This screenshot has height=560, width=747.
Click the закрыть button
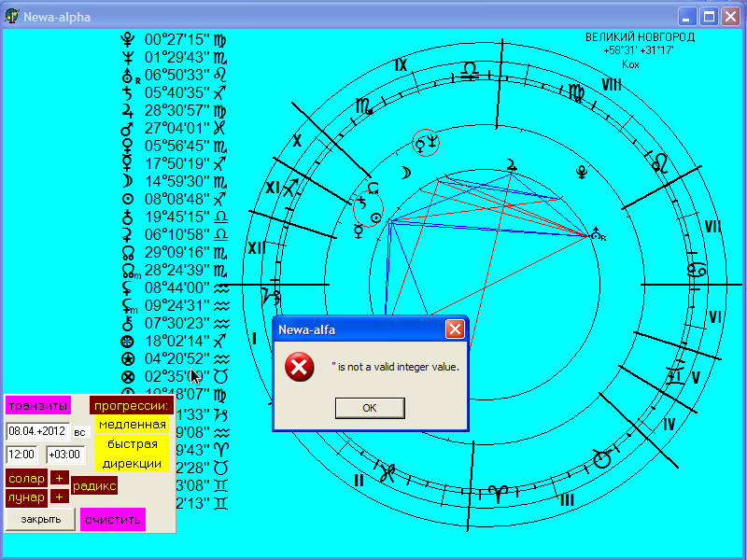[40, 519]
